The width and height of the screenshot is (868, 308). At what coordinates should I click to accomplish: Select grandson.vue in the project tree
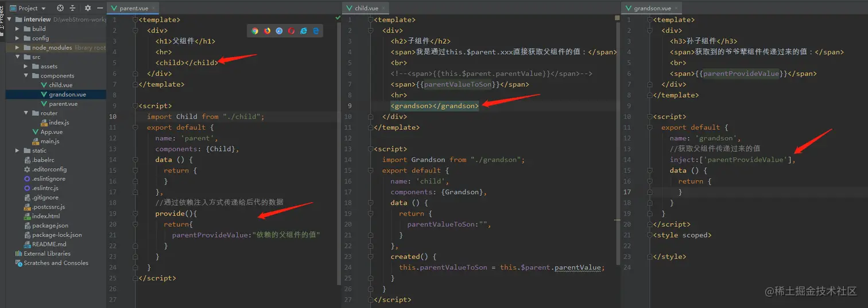(67, 94)
